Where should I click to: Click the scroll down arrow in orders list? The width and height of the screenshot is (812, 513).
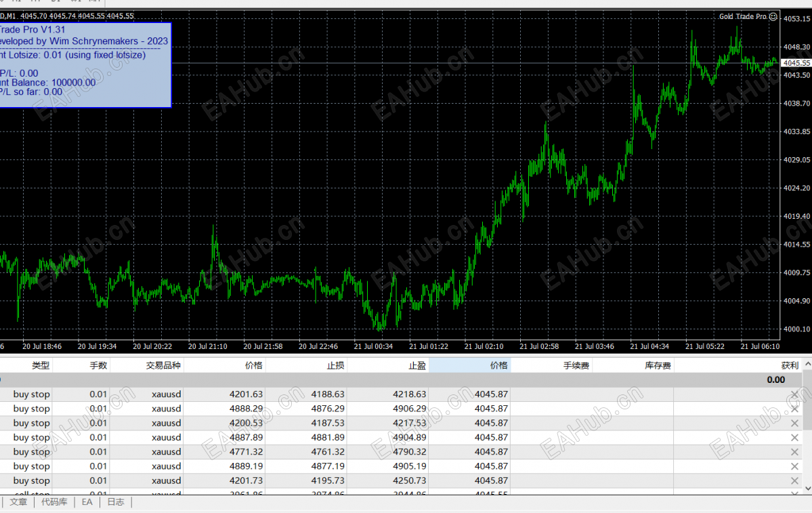coord(807,488)
